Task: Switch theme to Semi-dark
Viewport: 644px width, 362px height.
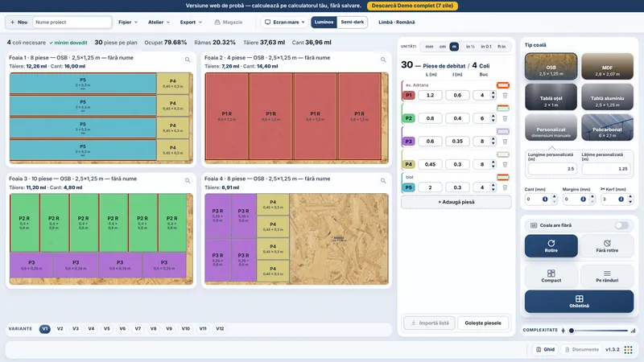Action: 352,23
